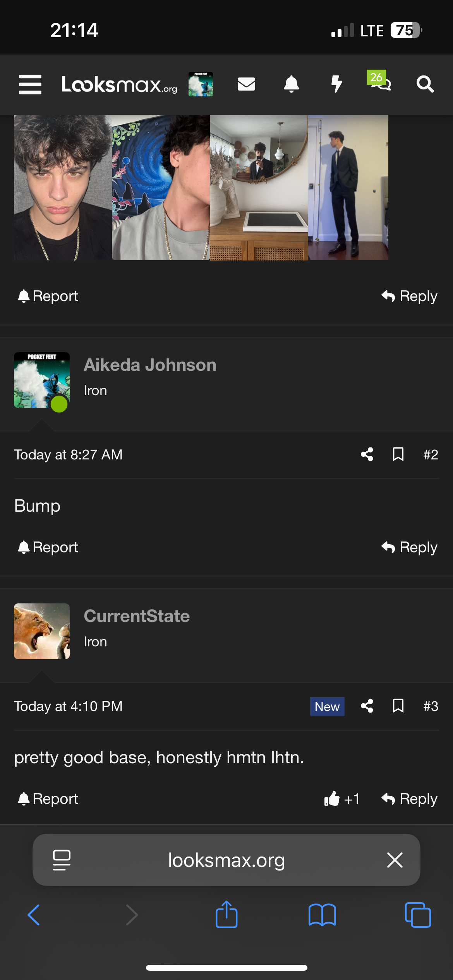Share post #3 via share icon

tap(367, 706)
